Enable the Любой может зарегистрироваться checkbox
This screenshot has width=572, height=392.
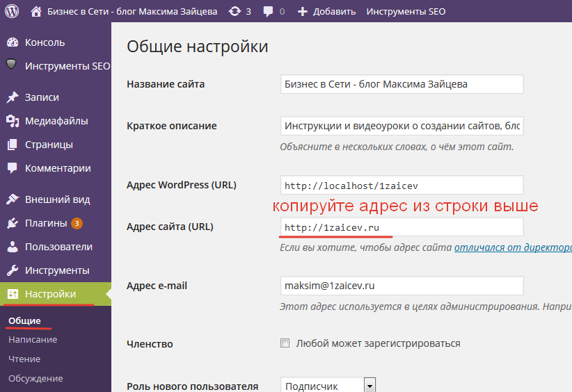click(x=284, y=343)
